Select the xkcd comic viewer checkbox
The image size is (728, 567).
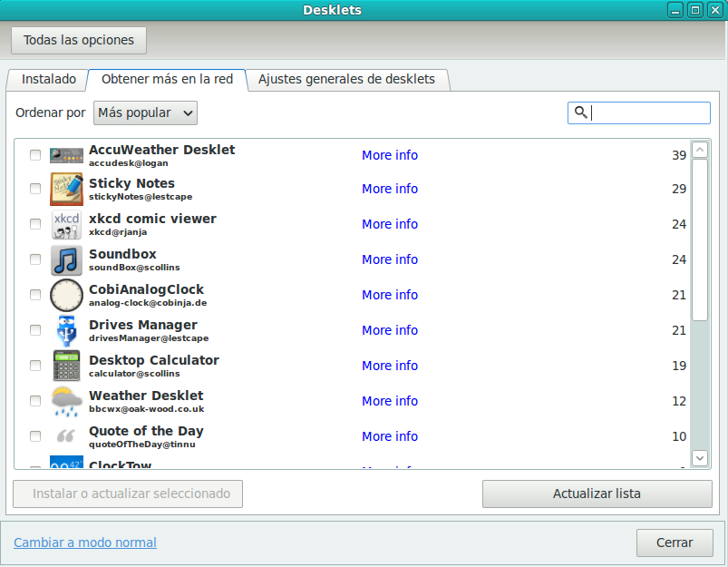coord(35,224)
